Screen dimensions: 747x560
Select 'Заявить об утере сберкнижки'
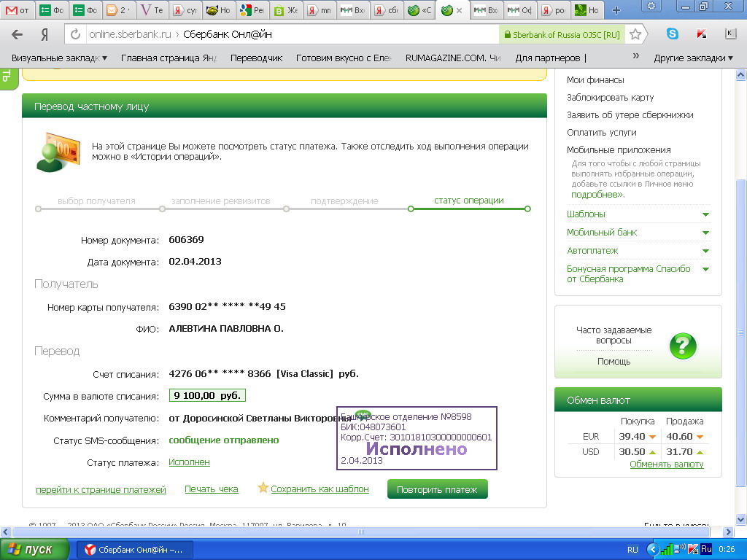630,115
